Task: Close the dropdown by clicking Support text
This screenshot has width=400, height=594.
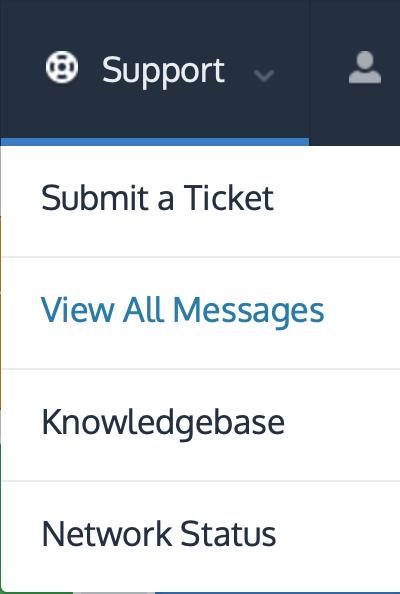Action: pyautogui.click(x=163, y=71)
